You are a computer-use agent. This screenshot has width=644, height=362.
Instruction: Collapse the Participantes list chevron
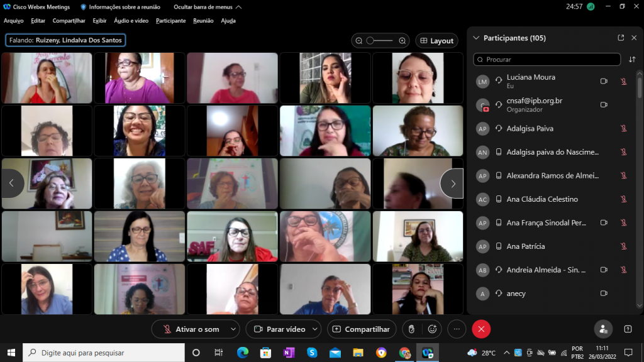coord(476,38)
